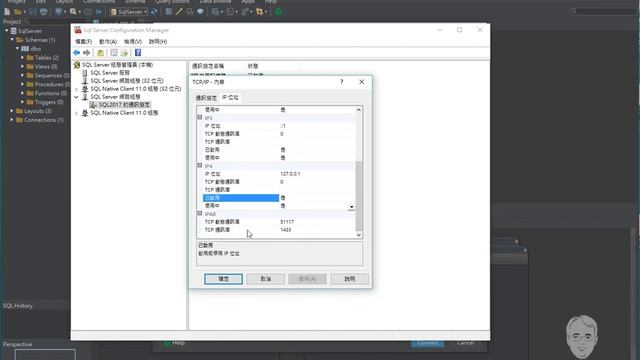640x360 pixels.
Task: Click the 取消 button
Action: coord(265,279)
